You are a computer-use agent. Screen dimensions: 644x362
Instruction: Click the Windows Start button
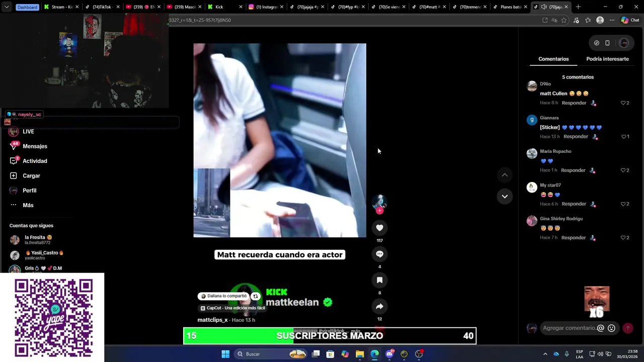(x=225, y=354)
